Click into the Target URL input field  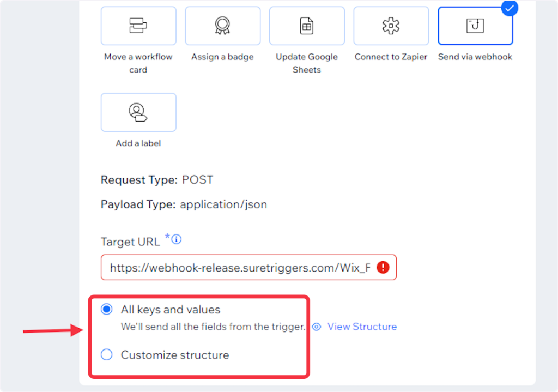[x=240, y=268]
